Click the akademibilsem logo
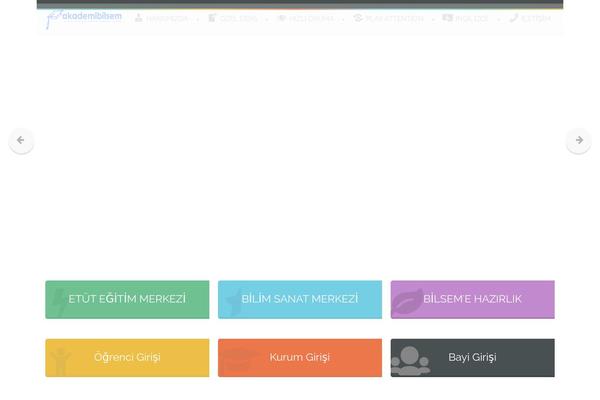Image resolution: width=600 pixels, height=400 pixels. 84,18
